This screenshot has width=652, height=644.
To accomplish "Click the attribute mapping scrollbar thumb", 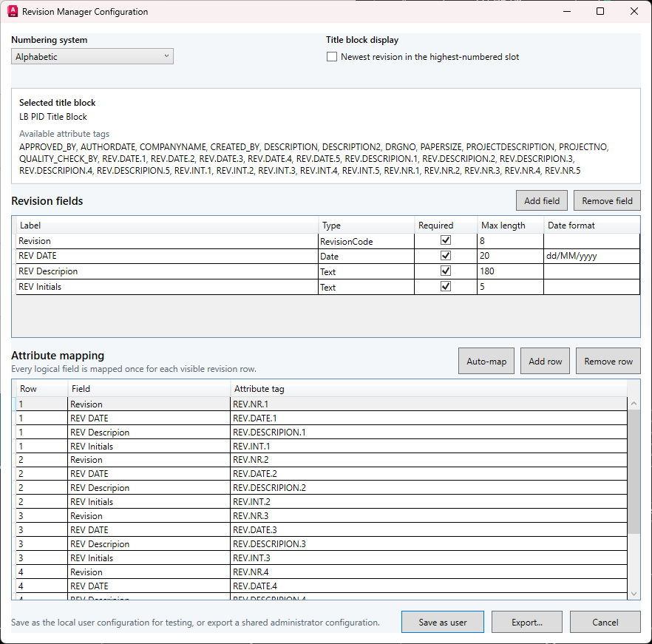I will click(x=634, y=471).
